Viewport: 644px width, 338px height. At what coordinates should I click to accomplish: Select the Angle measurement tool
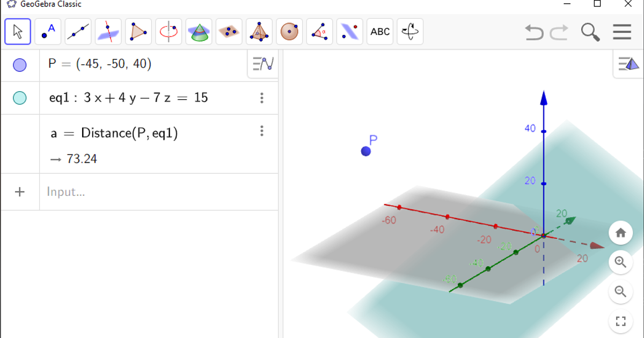pos(319,32)
